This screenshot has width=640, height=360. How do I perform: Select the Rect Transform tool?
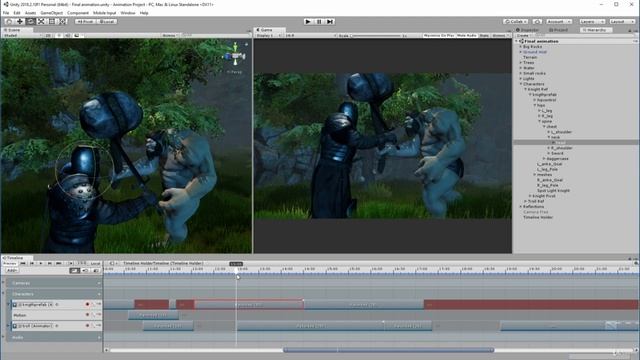point(51,21)
